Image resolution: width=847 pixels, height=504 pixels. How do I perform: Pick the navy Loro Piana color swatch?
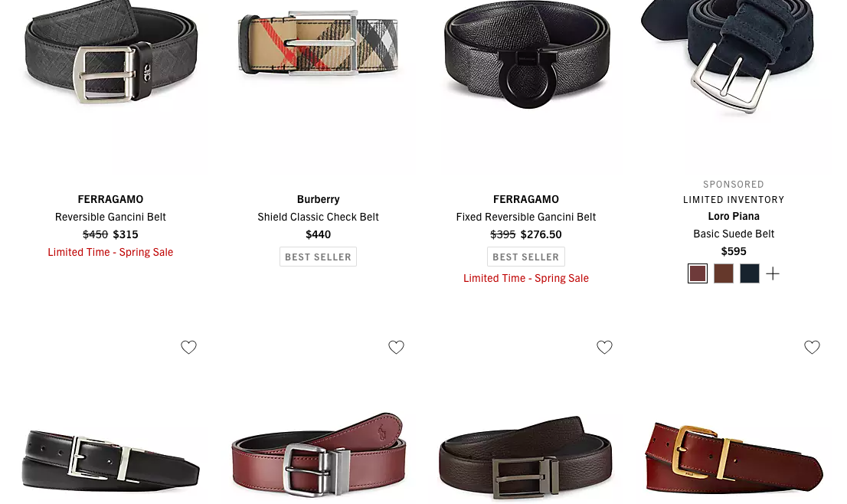coord(749,273)
